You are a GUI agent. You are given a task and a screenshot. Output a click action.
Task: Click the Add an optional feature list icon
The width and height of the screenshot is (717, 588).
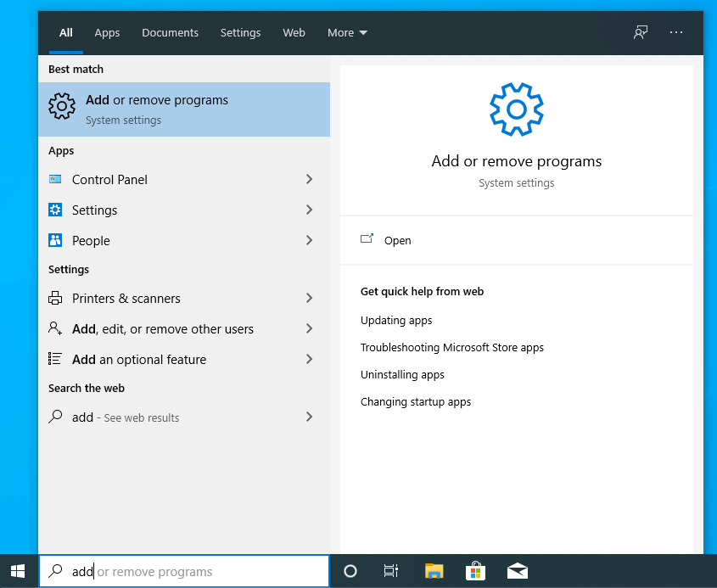[x=55, y=359]
